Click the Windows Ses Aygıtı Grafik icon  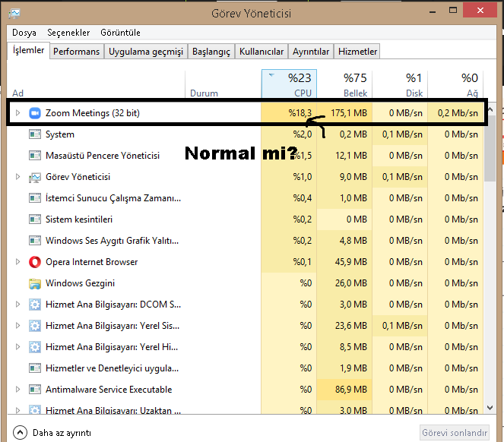[x=35, y=241]
